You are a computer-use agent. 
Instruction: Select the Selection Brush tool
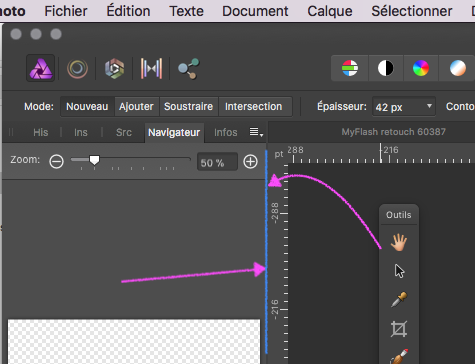399,357
